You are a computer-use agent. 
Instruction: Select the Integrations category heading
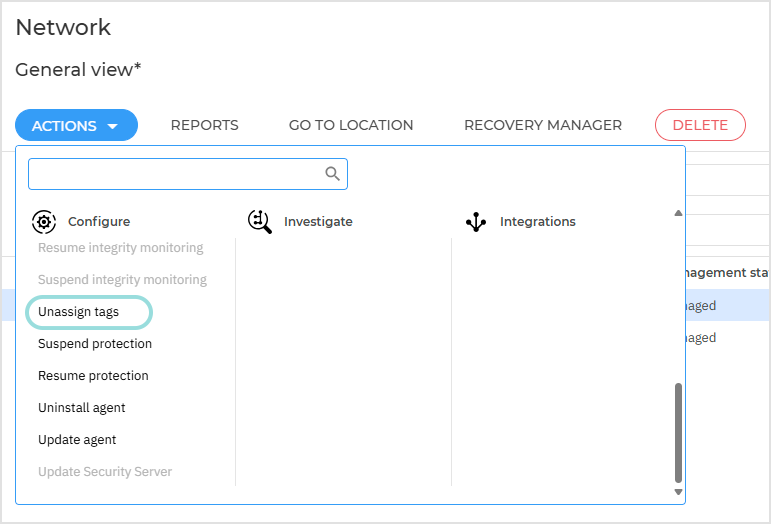pos(537,222)
